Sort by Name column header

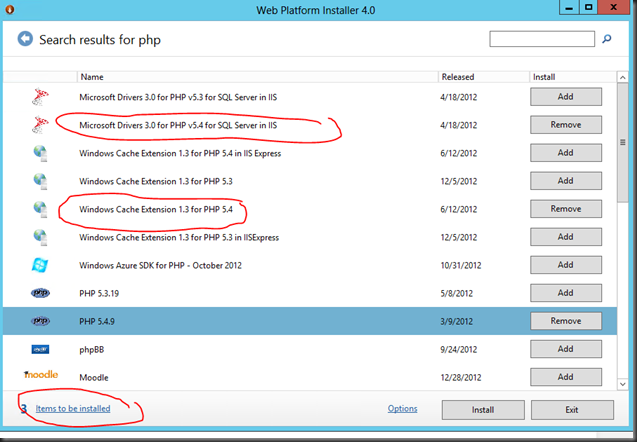[258, 77]
